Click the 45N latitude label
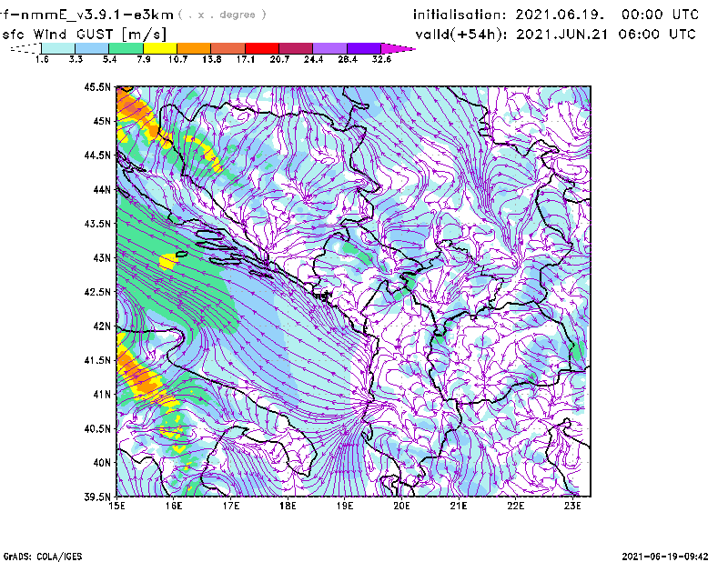 pos(102,121)
